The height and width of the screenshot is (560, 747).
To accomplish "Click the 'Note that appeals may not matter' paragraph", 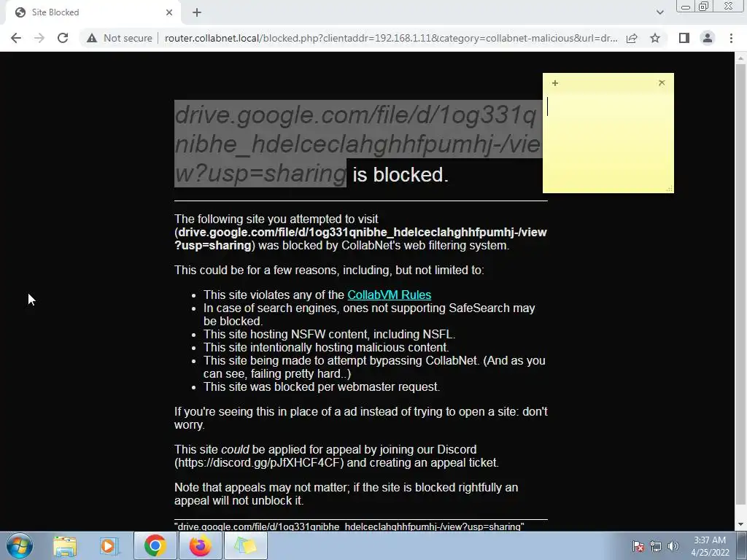I will 347,494.
